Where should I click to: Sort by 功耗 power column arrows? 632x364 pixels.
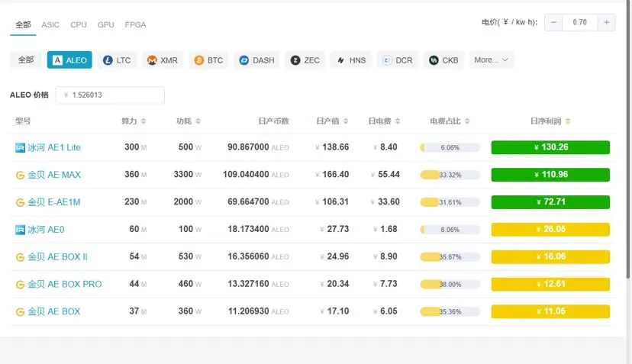click(x=198, y=121)
